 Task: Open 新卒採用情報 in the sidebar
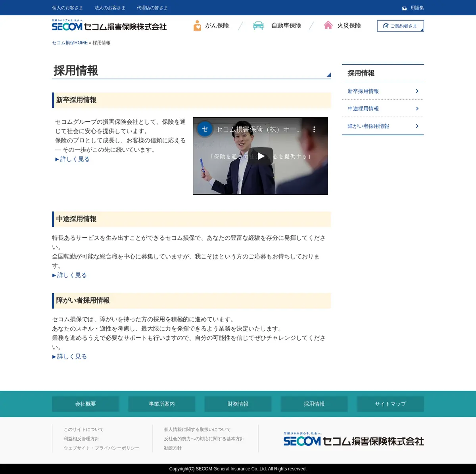[383, 91]
